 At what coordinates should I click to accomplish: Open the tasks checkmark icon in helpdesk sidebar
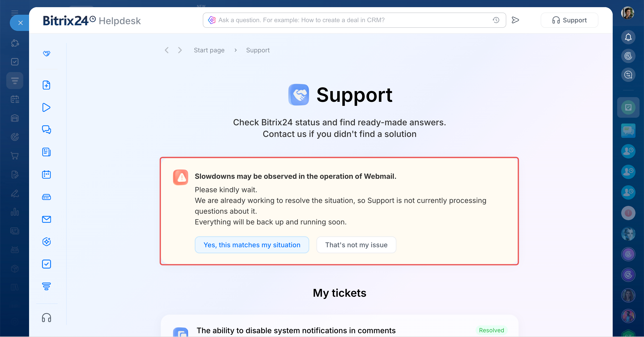coord(47,264)
